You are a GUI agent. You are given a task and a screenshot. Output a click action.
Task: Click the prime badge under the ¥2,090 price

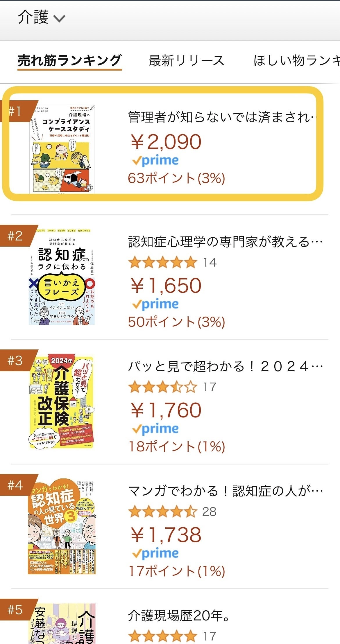coord(155,161)
